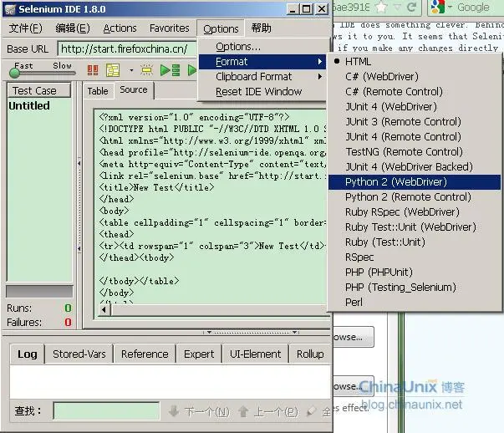
Task: Open the small toolbar dropdown arrow
Action: tap(131, 70)
